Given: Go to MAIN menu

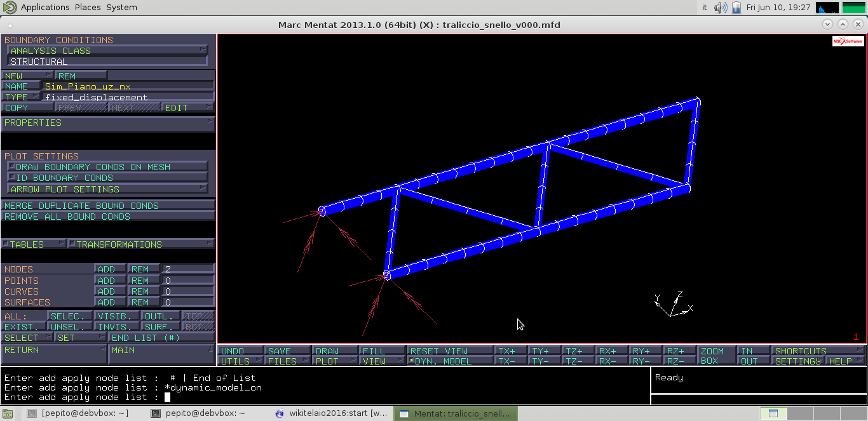Looking at the screenshot, I should [x=162, y=354].
